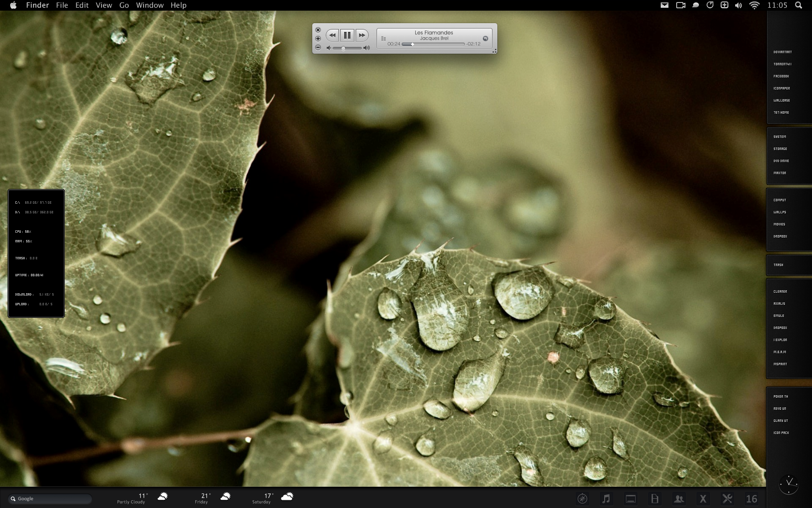812x508 pixels.
Task: Open the WALLBASE shortcut link
Action: [x=782, y=101]
